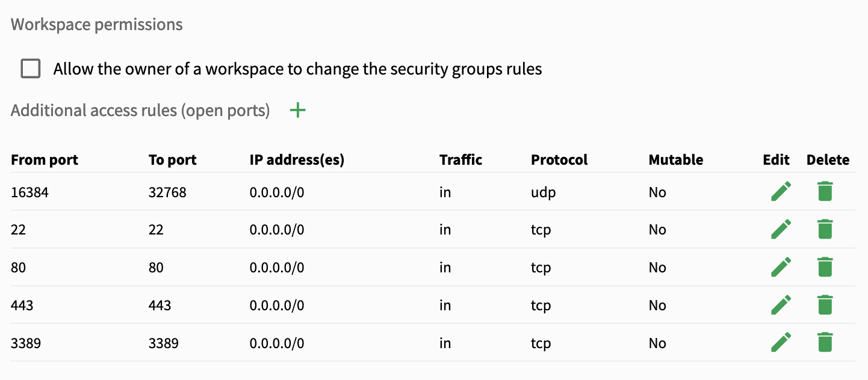The width and height of the screenshot is (868, 380).
Task: Enable owner security group rule changes checkbox
Action: [31, 69]
